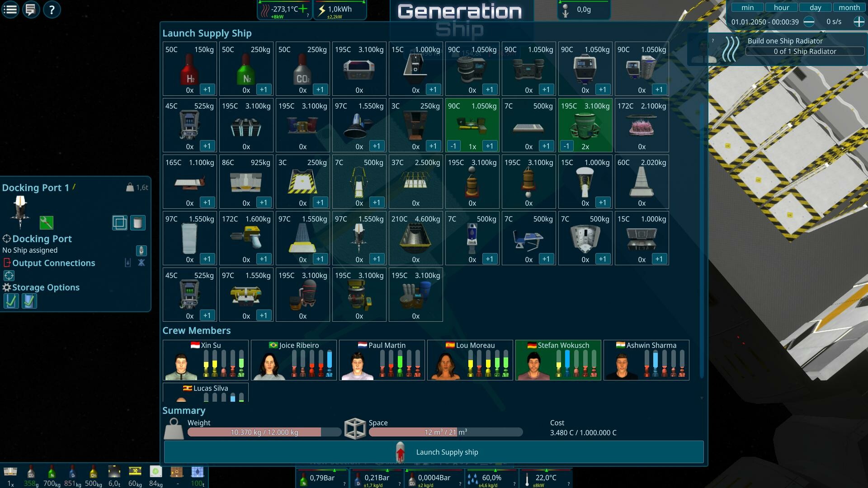
Task: Click the question mark help icon
Action: pos(52,9)
